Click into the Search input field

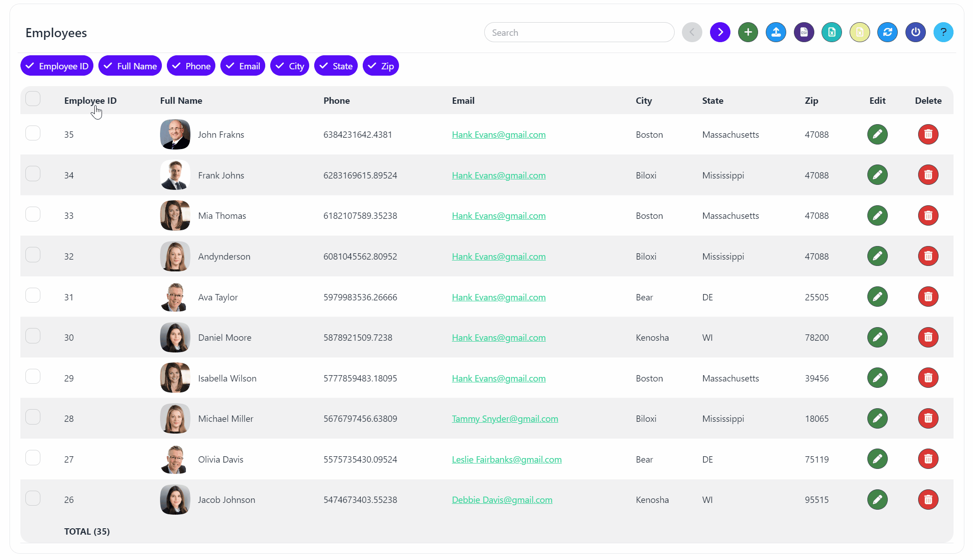[579, 33]
